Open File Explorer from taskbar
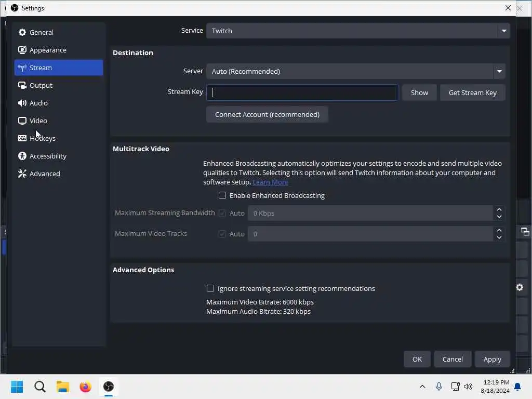532x399 pixels. click(63, 387)
